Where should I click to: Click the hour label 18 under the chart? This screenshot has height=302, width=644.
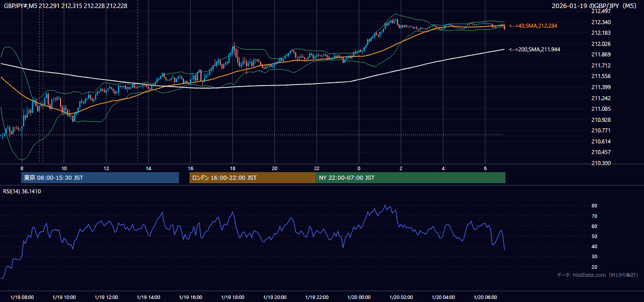[232, 168]
